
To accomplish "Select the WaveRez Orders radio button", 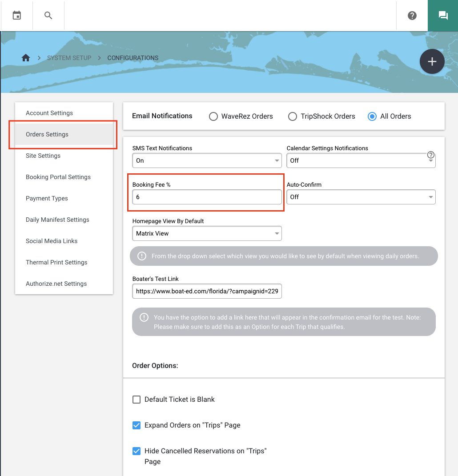I will pyautogui.click(x=213, y=116).
